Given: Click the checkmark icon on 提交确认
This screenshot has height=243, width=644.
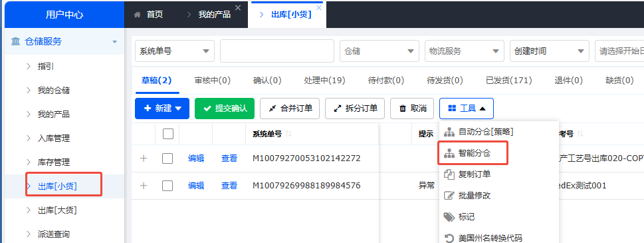Looking at the screenshot, I should pos(207,109).
